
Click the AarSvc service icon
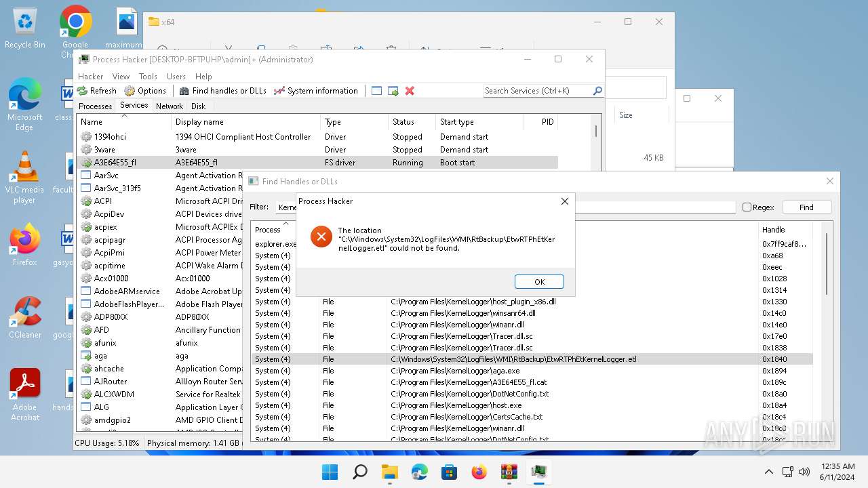tap(85, 176)
